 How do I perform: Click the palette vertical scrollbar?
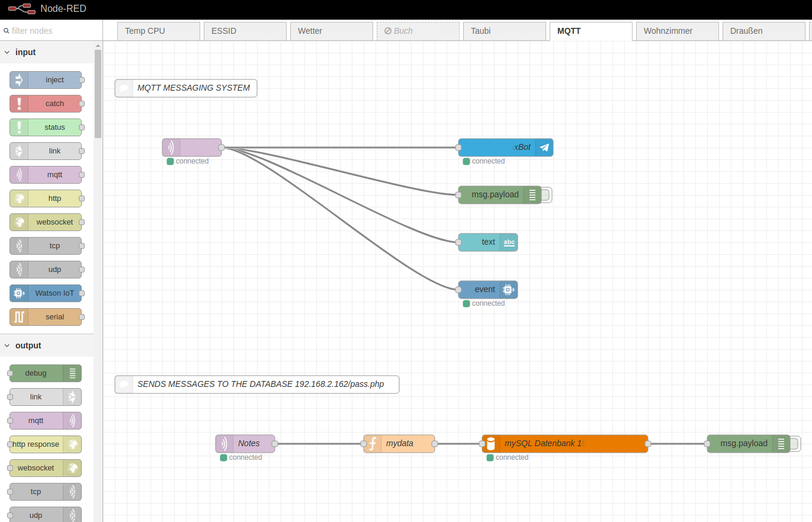coord(98,95)
